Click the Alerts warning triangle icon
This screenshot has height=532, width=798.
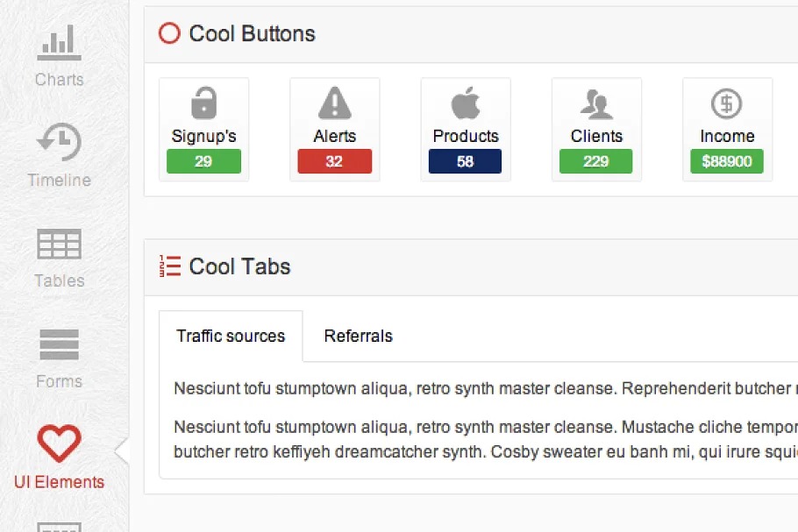[x=334, y=104]
